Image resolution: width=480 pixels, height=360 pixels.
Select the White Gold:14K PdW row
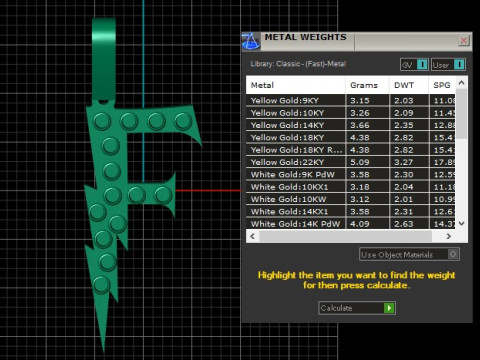click(351, 223)
